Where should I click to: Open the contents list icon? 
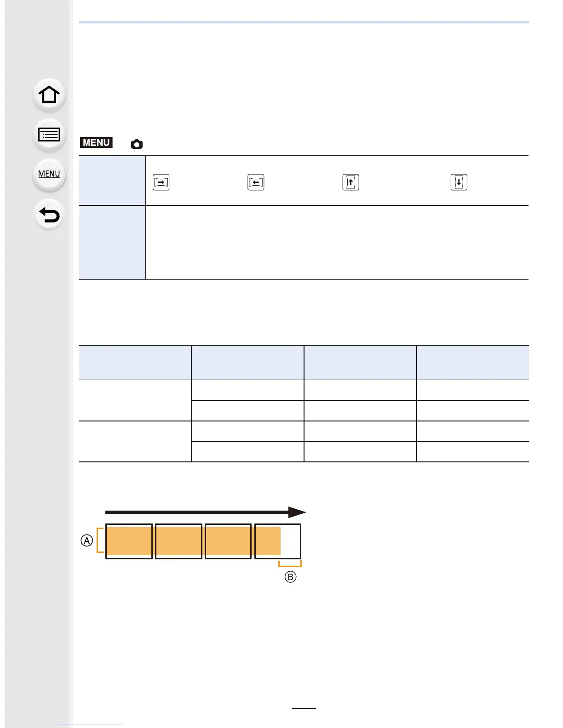click(49, 135)
